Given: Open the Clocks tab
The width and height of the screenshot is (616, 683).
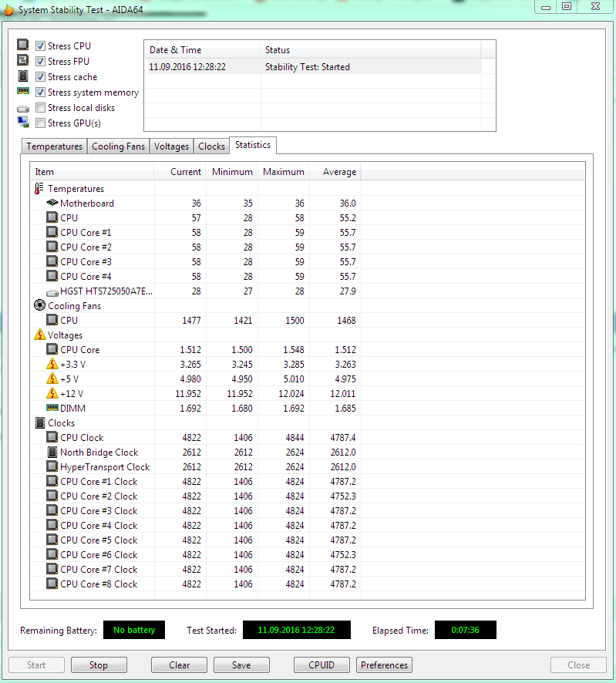Looking at the screenshot, I should click(x=211, y=146).
